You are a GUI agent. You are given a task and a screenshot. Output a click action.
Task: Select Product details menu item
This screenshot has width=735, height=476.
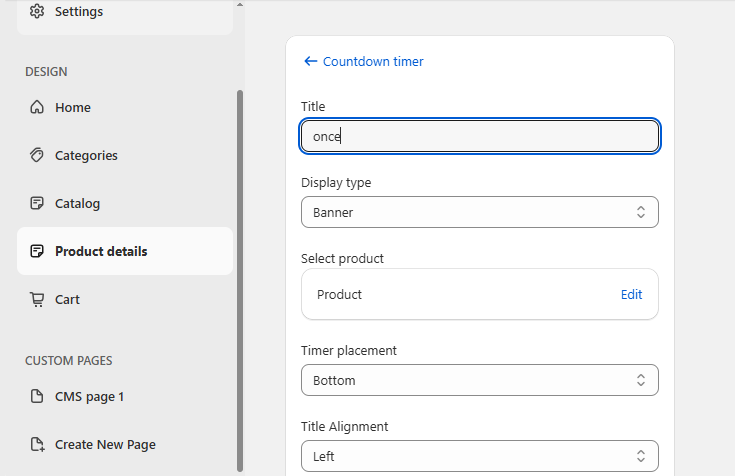coord(125,251)
